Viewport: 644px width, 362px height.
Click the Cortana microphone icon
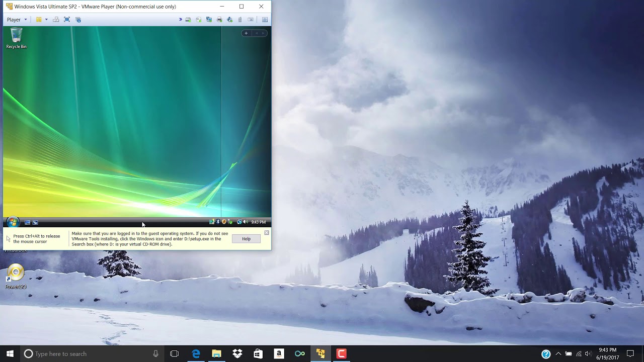pyautogui.click(x=156, y=353)
